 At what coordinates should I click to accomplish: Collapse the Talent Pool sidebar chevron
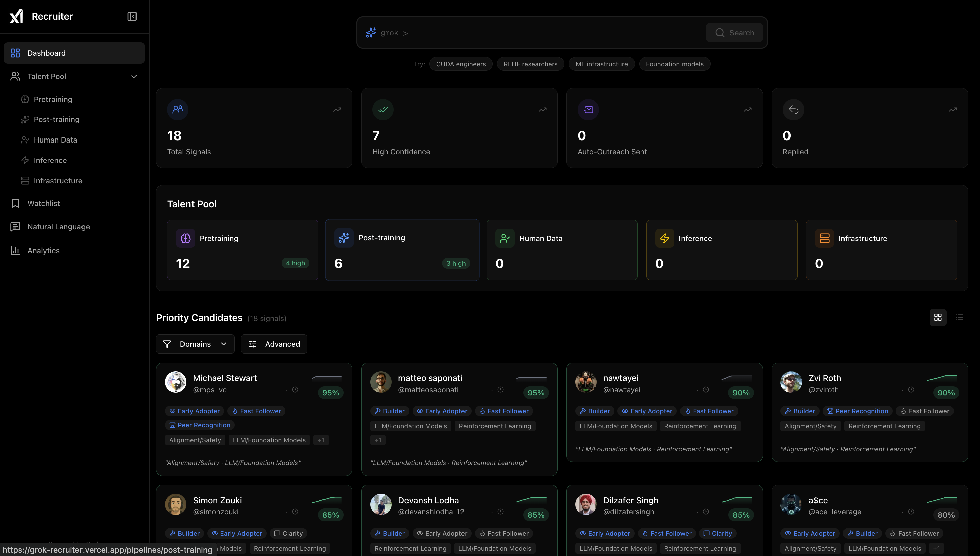(x=134, y=77)
